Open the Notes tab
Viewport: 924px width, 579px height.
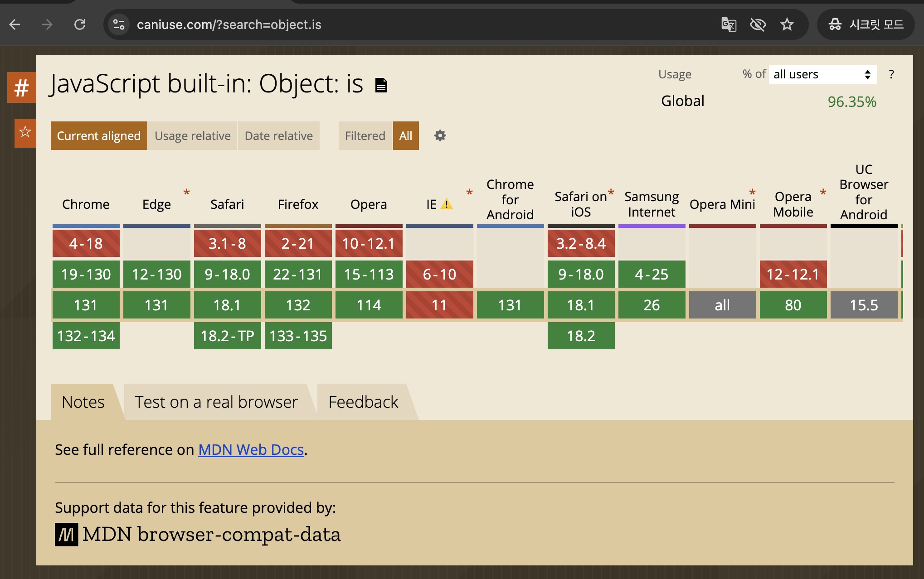pos(83,402)
